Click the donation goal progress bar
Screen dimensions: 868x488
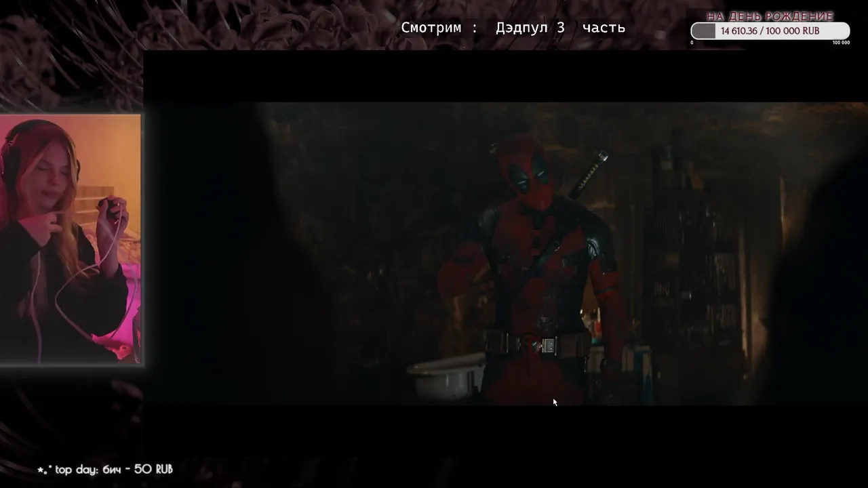(x=770, y=31)
